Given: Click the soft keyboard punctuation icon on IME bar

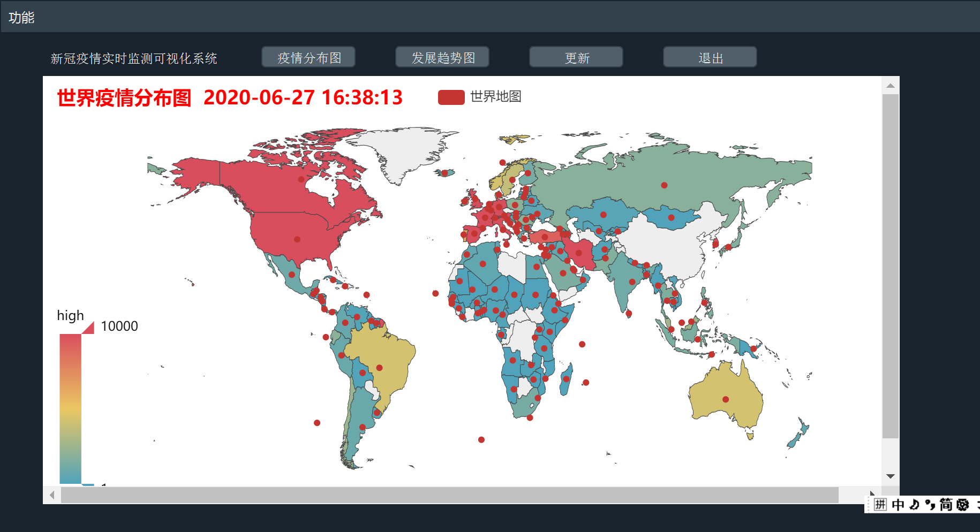Looking at the screenshot, I should [x=930, y=505].
